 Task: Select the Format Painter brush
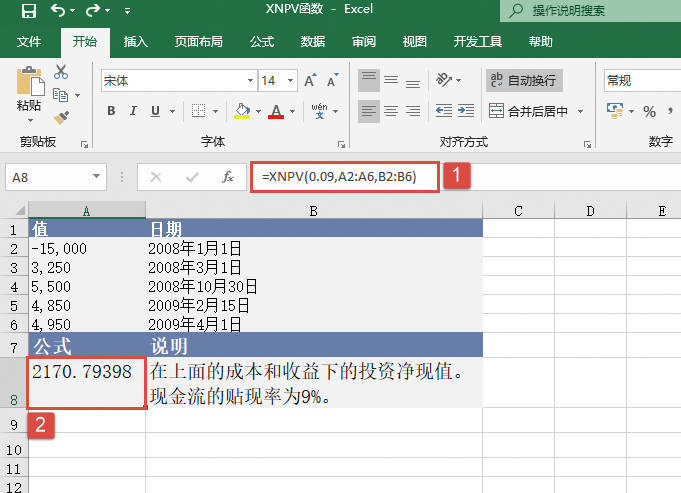(61, 117)
